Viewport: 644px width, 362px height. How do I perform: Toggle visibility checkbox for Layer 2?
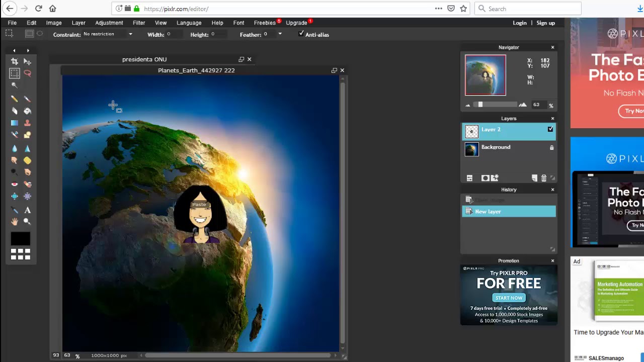pos(550,130)
